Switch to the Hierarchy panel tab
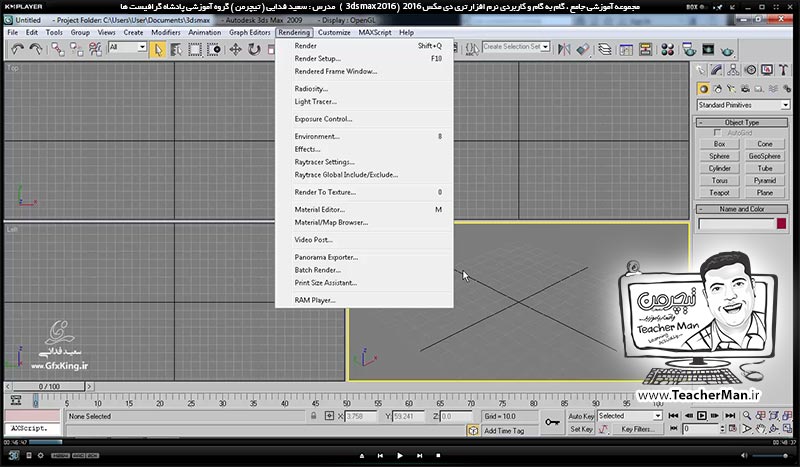Image resolution: width=800 pixels, height=467 pixels. pos(733,70)
